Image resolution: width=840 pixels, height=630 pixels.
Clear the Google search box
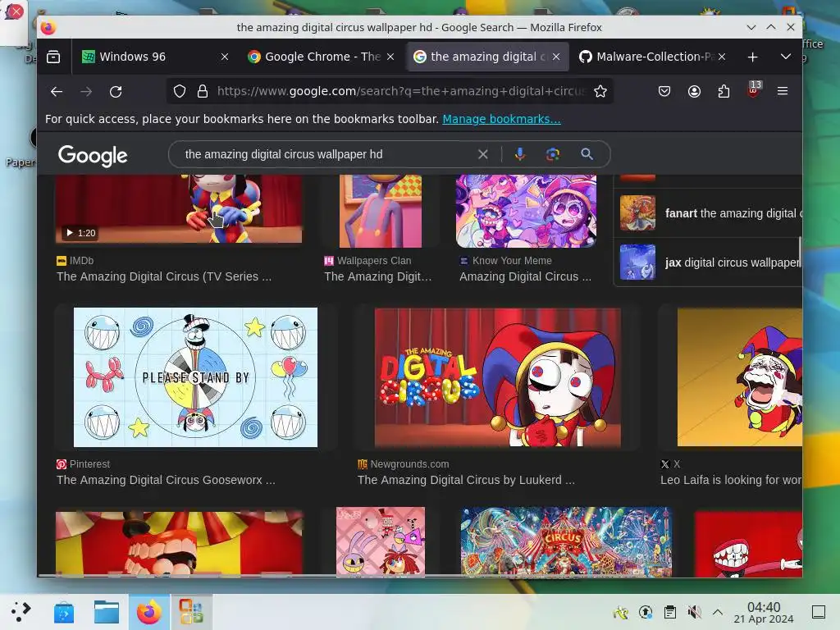point(482,154)
